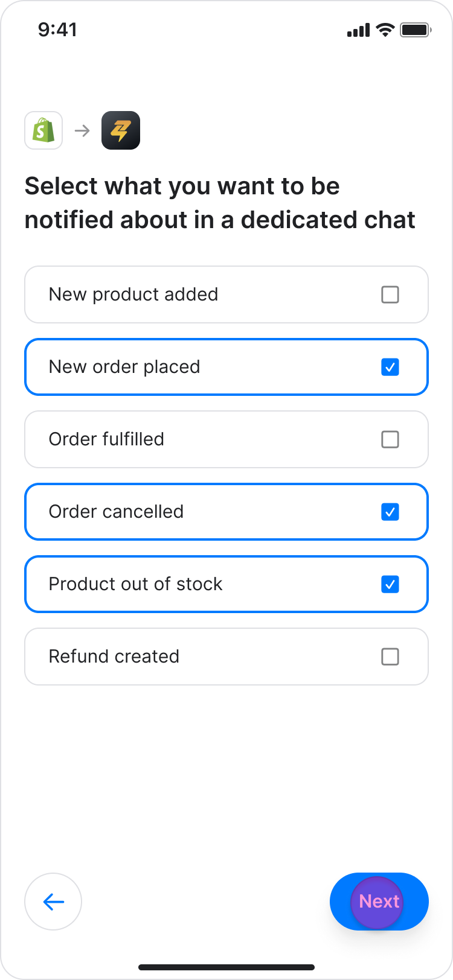Disable the Order cancelled checkbox

point(390,512)
